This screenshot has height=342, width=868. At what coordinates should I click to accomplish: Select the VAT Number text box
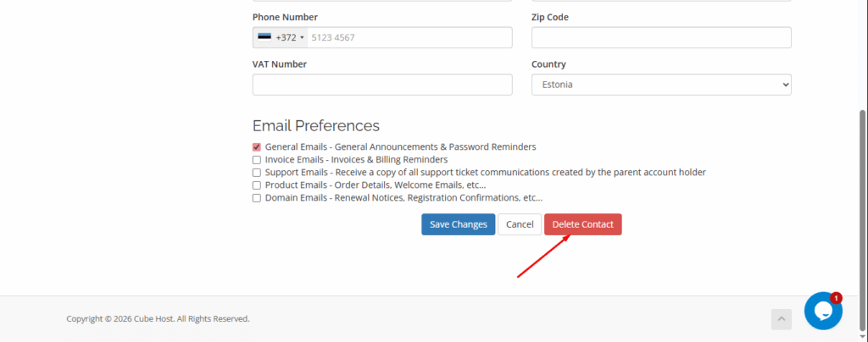[382, 85]
